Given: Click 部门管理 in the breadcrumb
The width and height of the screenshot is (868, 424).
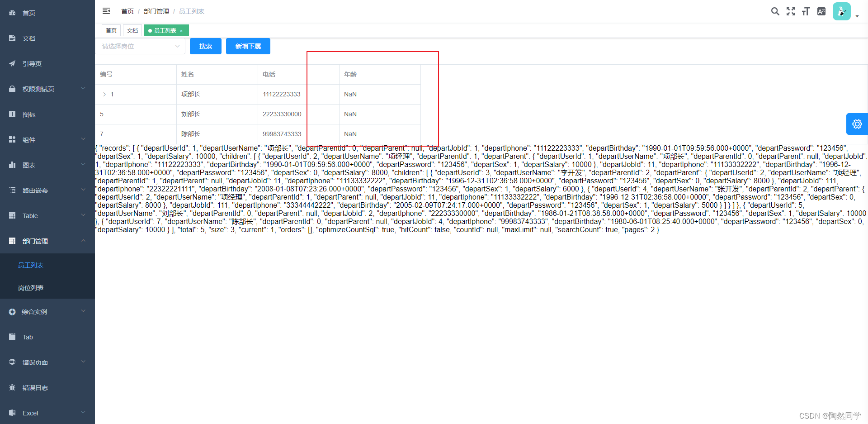Looking at the screenshot, I should [156, 11].
